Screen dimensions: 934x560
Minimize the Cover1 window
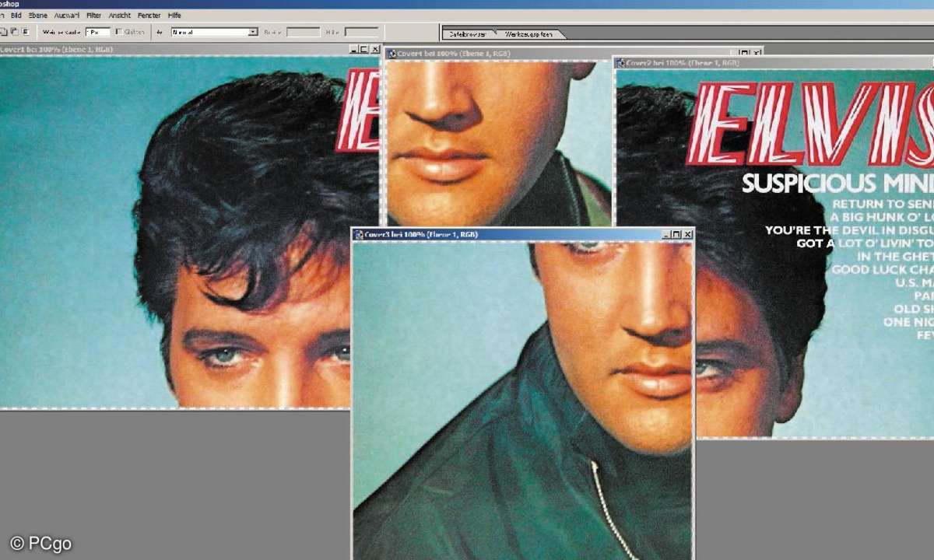point(354,49)
